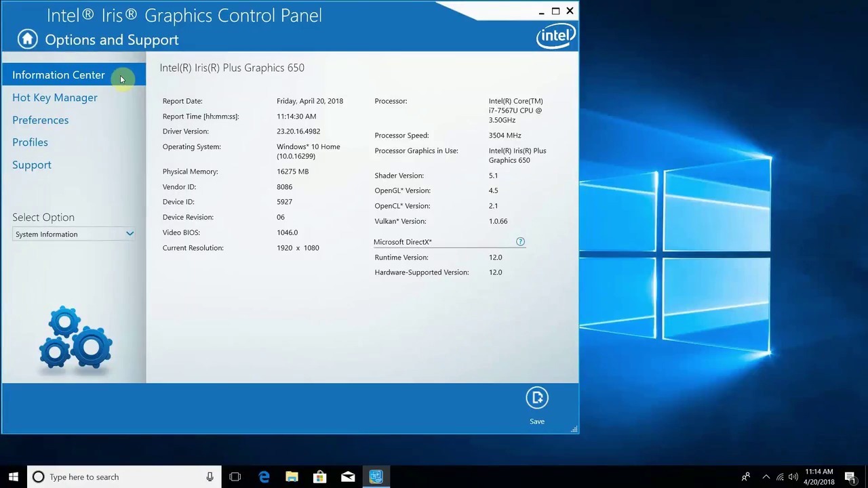Click the Cortana microphone icon
Viewport: 868px width, 488px height.
(210, 476)
